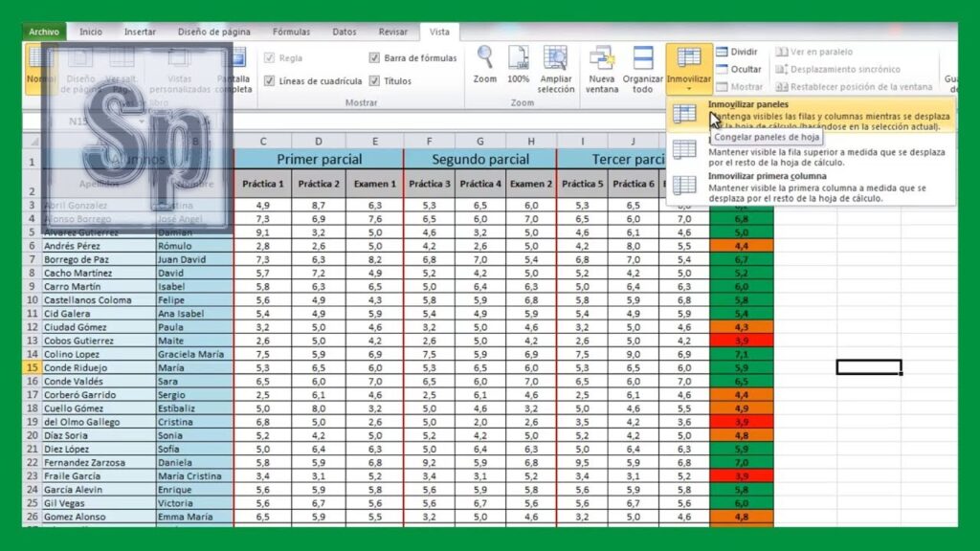This screenshot has height=551, width=980.
Task: Click Dividir window split icon
Action: pos(724,52)
